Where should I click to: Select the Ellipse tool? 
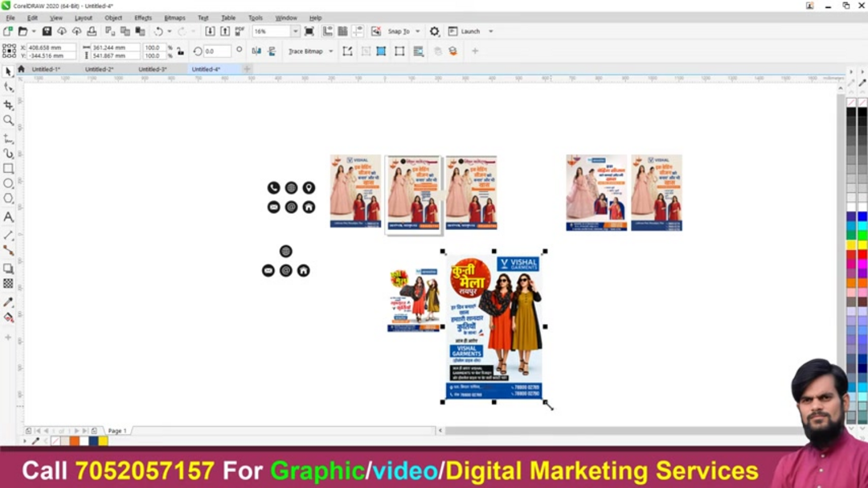coord(8,183)
